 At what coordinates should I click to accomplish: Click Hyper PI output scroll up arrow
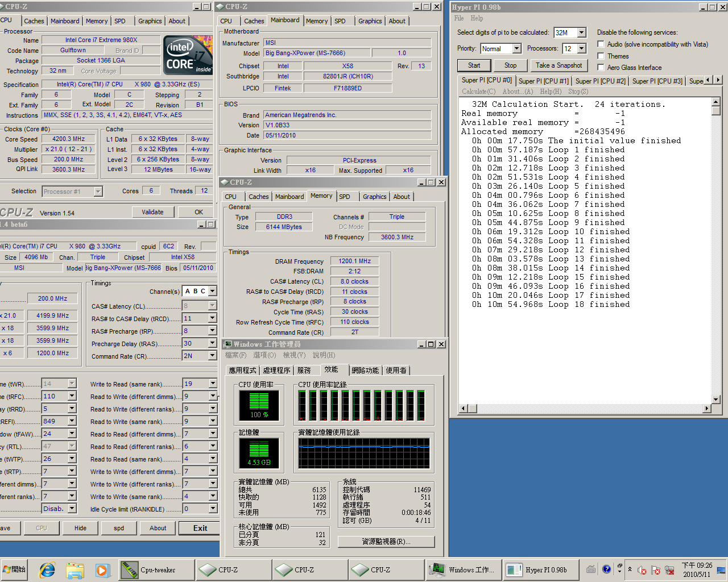pos(715,102)
